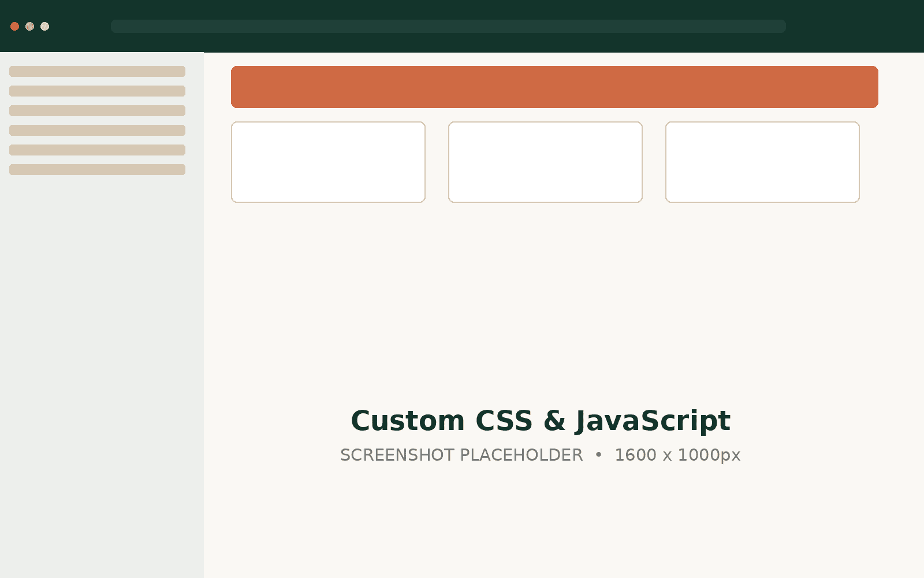This screenshot has height=578, width=924.
Task: Select the second sidebar placeholder row
Action: [x=97, y=91]
